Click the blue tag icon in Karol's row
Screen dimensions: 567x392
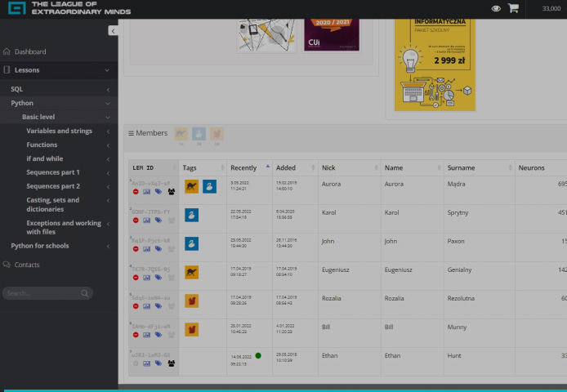(158, 220)
